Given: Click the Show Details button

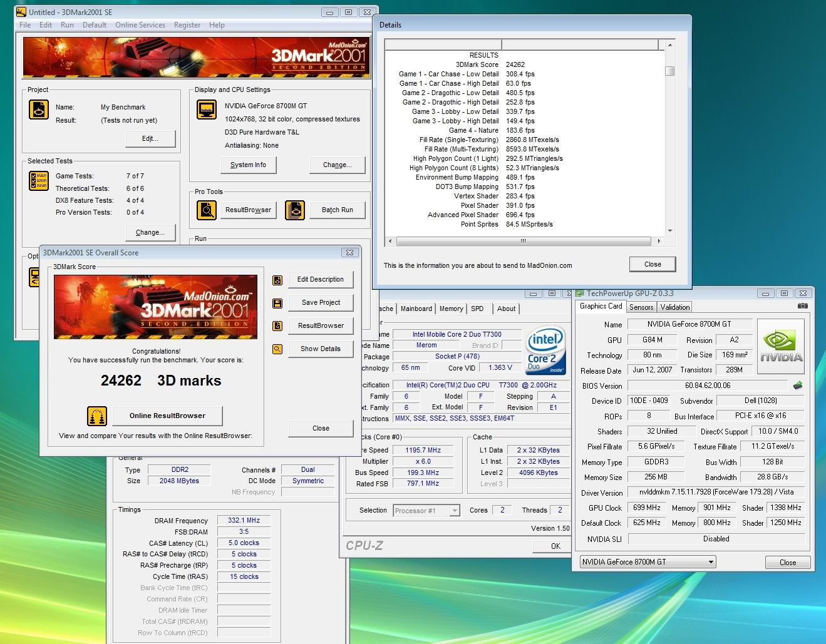Looking at the screenshot, I should [x=321, y=349].
